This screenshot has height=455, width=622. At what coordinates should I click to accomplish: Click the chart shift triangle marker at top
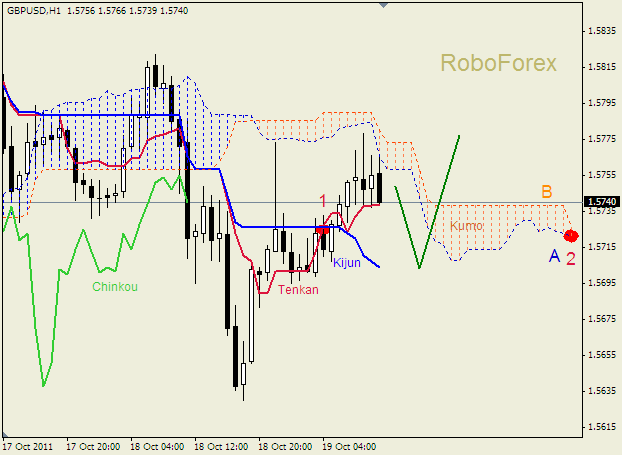pos(383,5)
